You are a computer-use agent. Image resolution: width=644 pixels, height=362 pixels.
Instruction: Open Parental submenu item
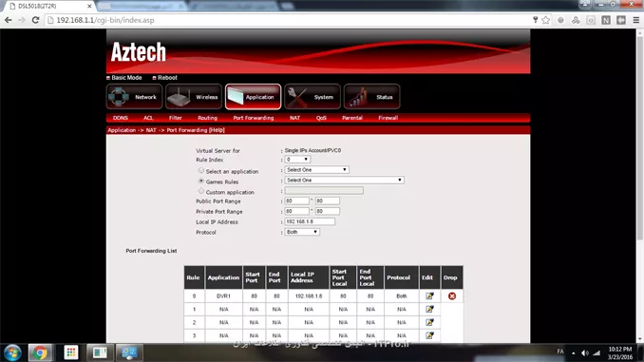tap(352, 118)
